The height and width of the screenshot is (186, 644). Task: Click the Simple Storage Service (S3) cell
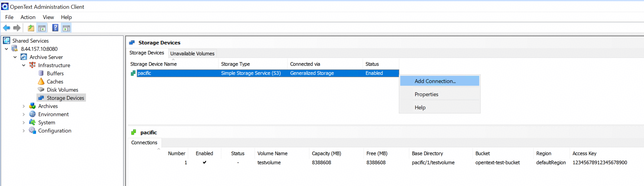251,73
